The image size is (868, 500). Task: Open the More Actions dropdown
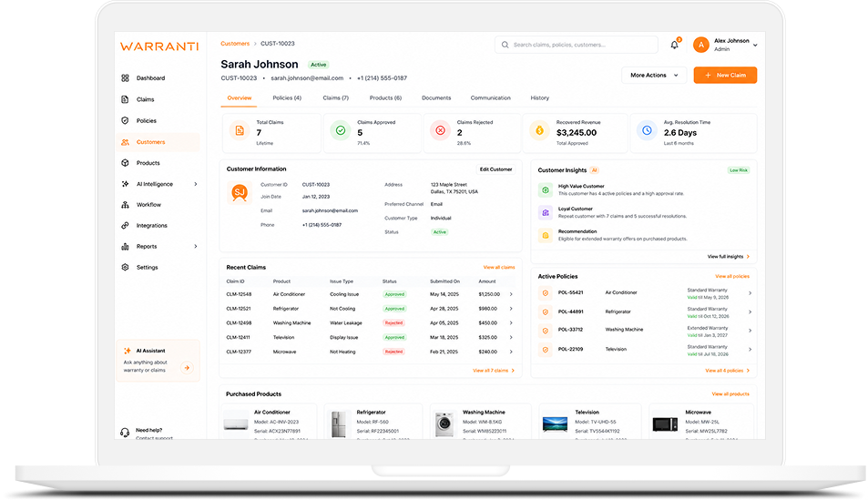[654, 76]
